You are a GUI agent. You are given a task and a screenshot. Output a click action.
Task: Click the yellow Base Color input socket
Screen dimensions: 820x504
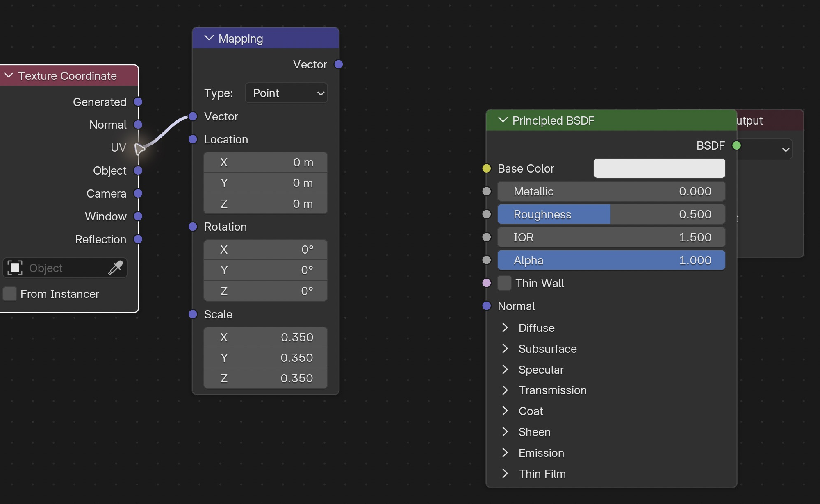pos(487,168)
